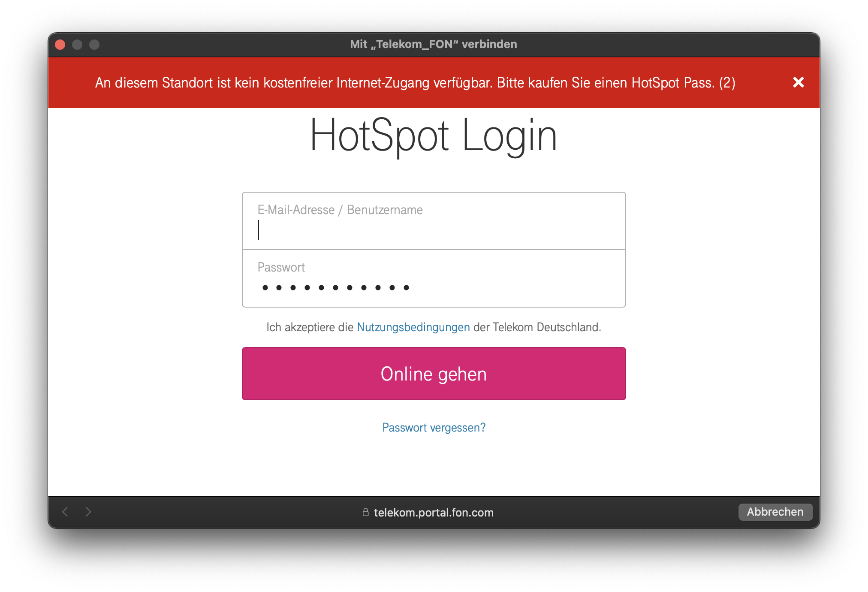The width and height of the screenshot is (868, 592).
Task: Dismiss the red error banner with X
Action: point(798,82)
